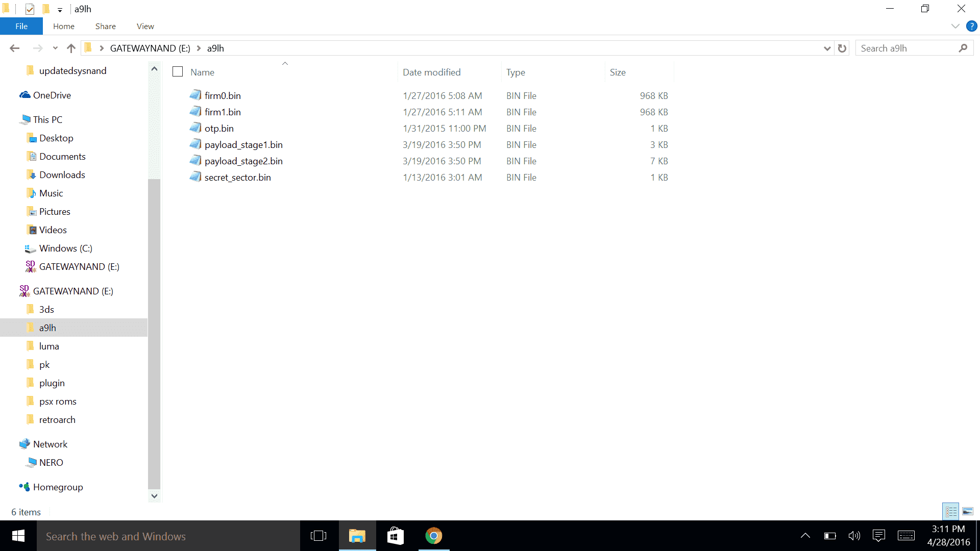Sort files by Size column
The image size is (980, 551).
618,72
